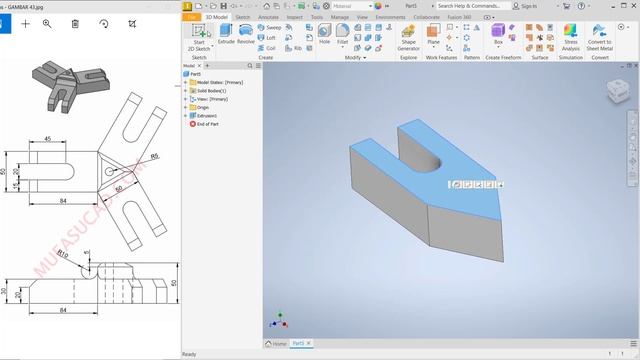The image size is (640, 360).
Task: Delete the image using the trash icon
Action: [75, 24]
